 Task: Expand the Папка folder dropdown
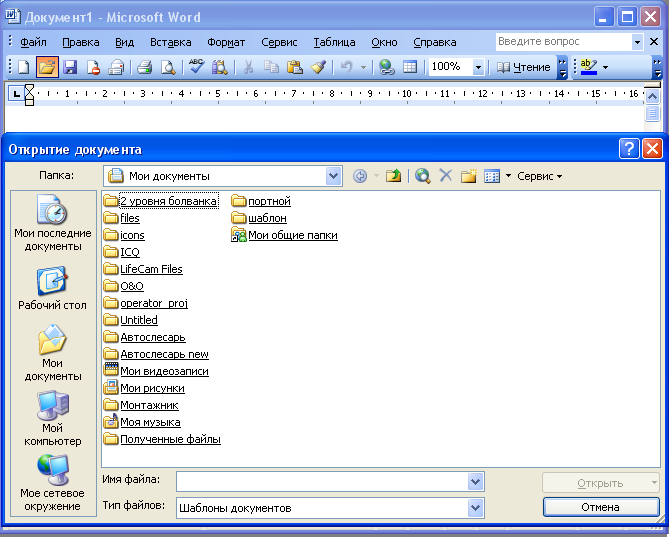click(334, 176)
